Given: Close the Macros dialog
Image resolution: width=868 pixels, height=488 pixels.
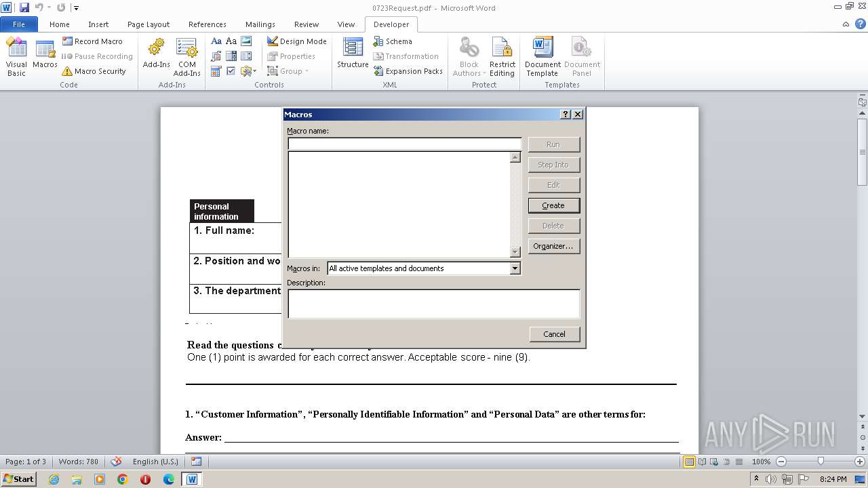Looking at the screenshot, I should coord(578,115).
